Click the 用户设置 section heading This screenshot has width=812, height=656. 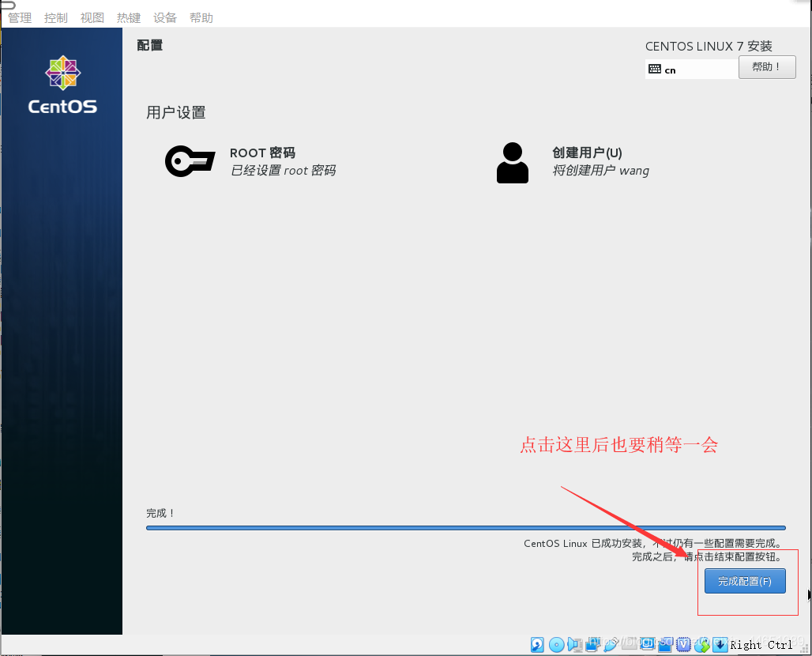(176, 112)
